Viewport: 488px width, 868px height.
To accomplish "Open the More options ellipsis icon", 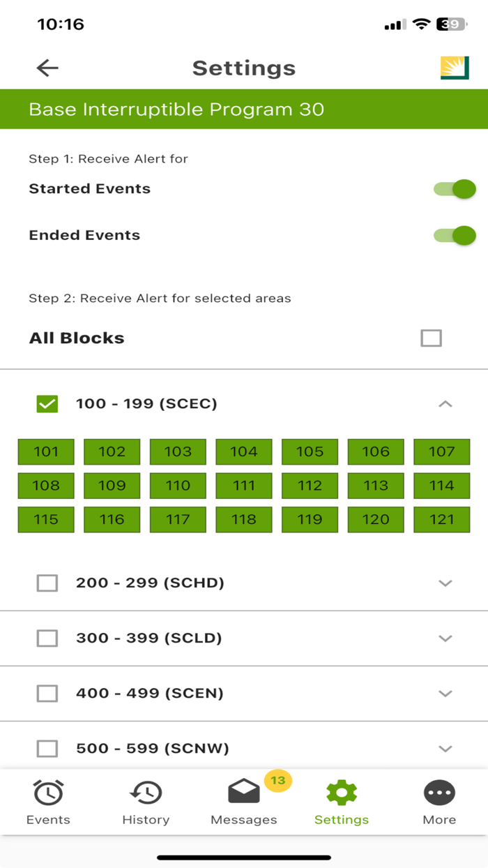I will pos(439,793).
